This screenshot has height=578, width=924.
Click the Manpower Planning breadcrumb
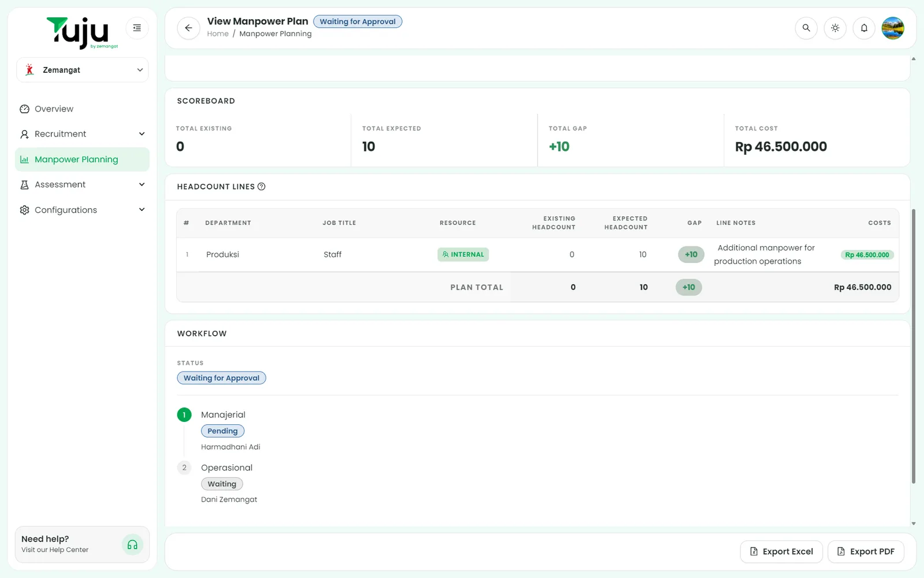[x=275, y=34]
